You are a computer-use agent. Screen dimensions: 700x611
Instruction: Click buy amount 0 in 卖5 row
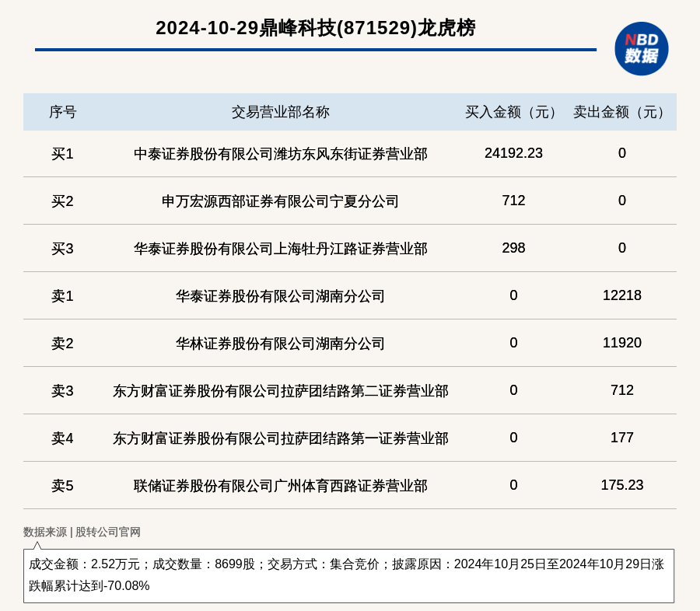pos(513,485)
